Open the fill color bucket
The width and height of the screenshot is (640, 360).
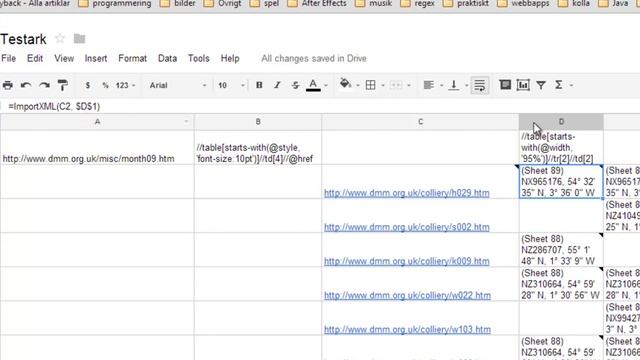pos(345,84)
